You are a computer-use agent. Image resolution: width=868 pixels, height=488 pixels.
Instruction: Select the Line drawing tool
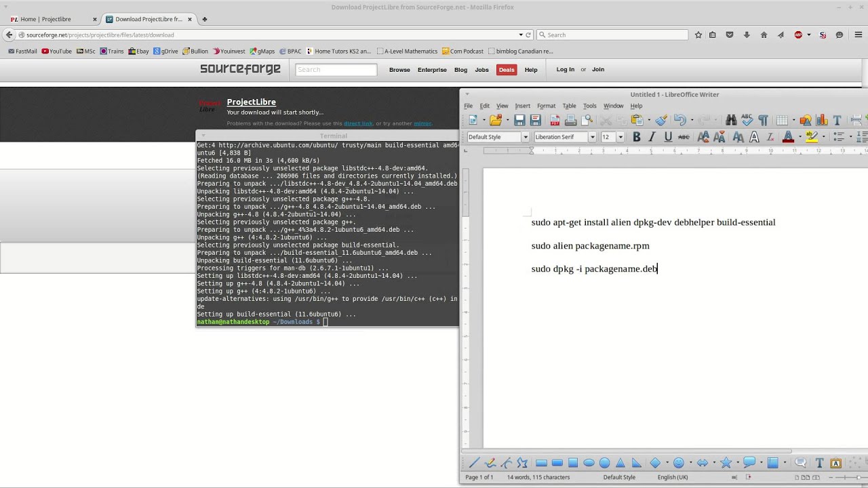click(x=474, y=463)
